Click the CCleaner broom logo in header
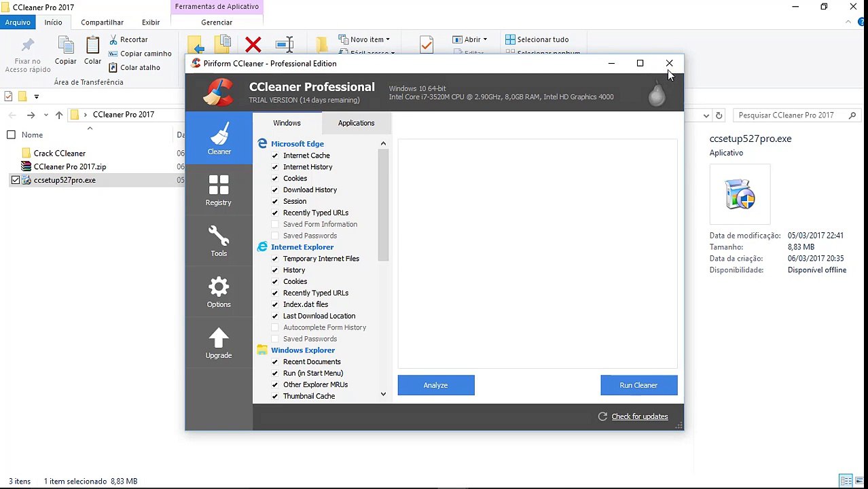The image size is (868, 489). coord(218,92)
